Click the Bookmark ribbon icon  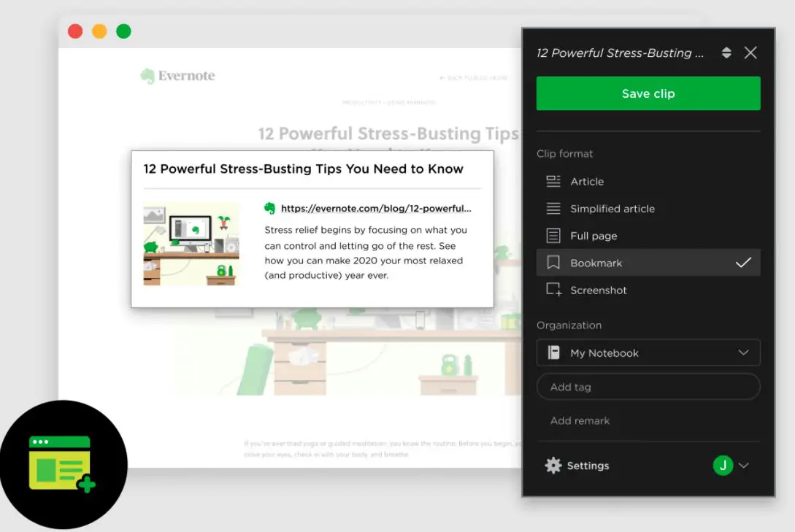pos(553,263)
